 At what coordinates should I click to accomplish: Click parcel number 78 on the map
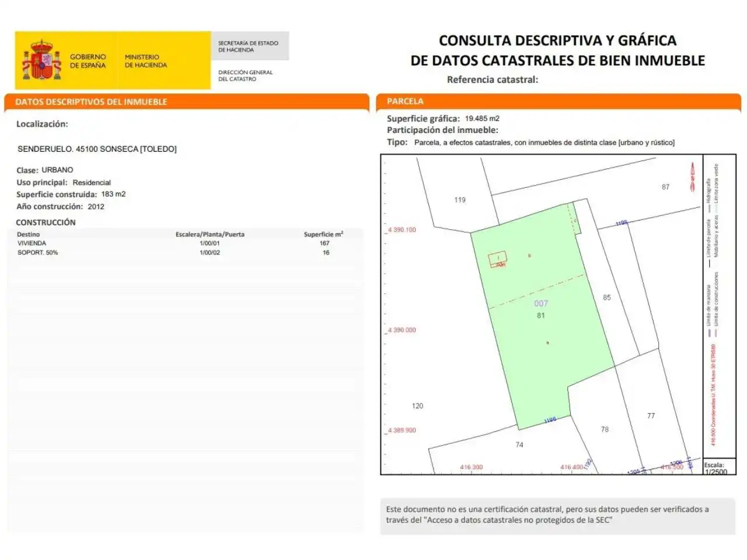(605, 429)
